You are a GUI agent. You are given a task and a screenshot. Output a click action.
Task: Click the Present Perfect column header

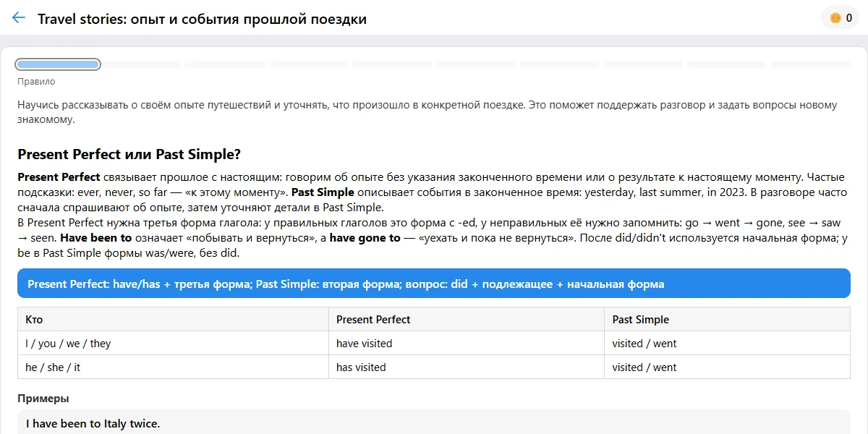coord(467,319)
